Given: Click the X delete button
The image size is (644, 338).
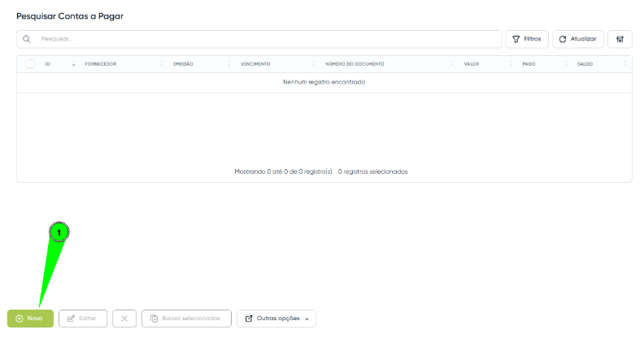Looking at the screenshot, I should click(x=124, y=318).
